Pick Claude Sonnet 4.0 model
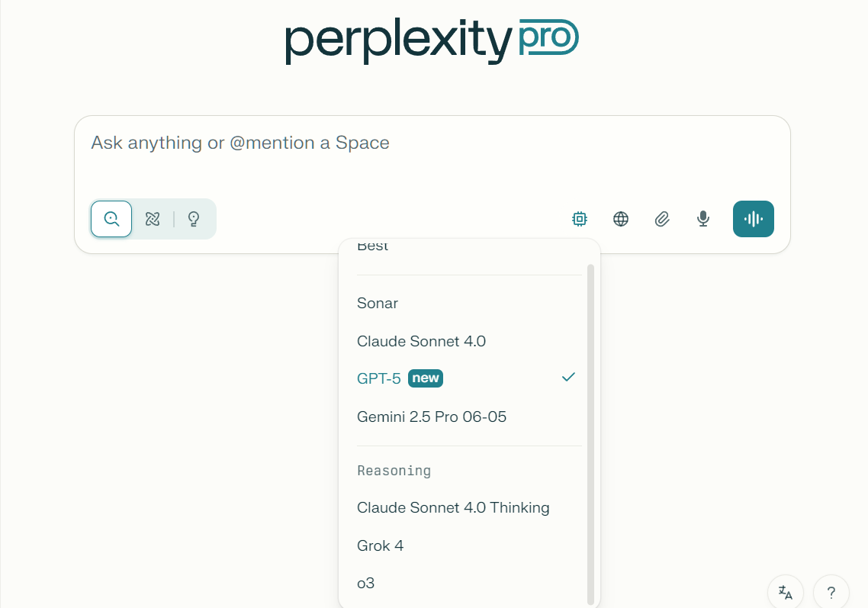Viewport: 868px width, 608px height. point(421,341)
